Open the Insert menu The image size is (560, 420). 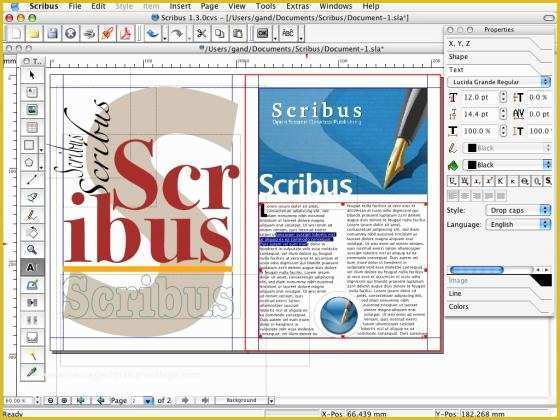tap(180, 6)
